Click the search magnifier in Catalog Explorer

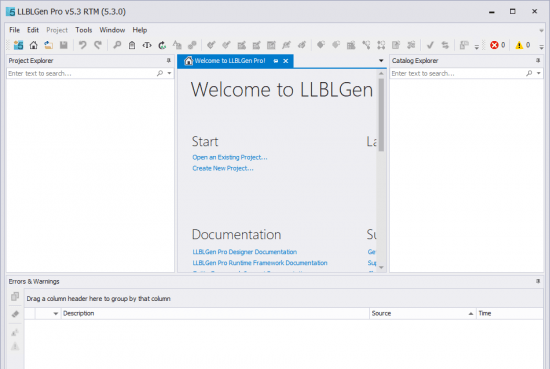529,73
